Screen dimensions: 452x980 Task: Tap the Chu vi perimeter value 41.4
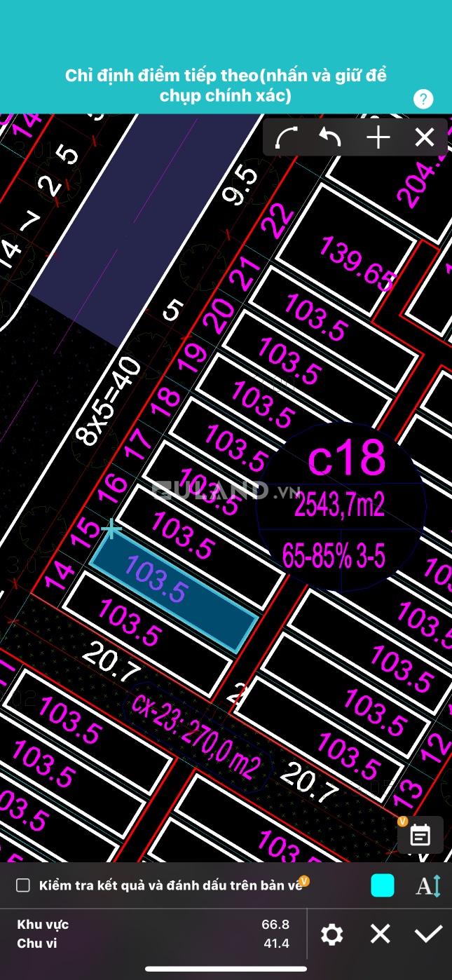point(276,944)
